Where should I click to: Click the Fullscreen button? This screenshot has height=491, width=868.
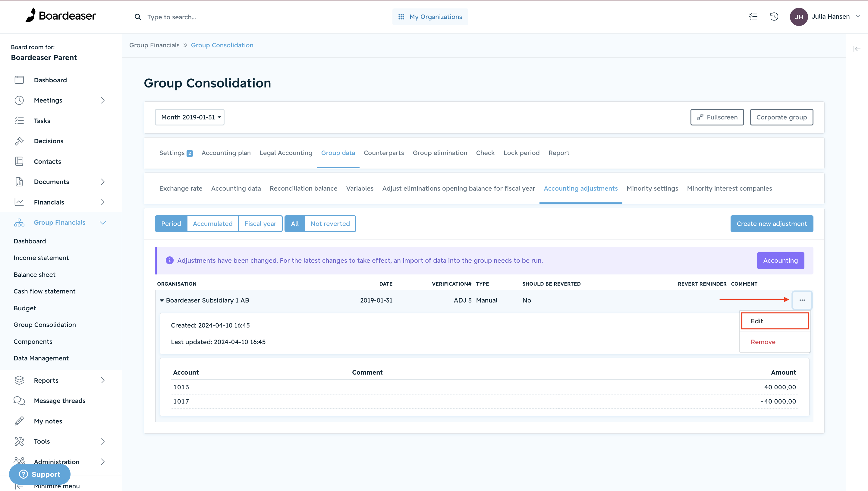717,117
